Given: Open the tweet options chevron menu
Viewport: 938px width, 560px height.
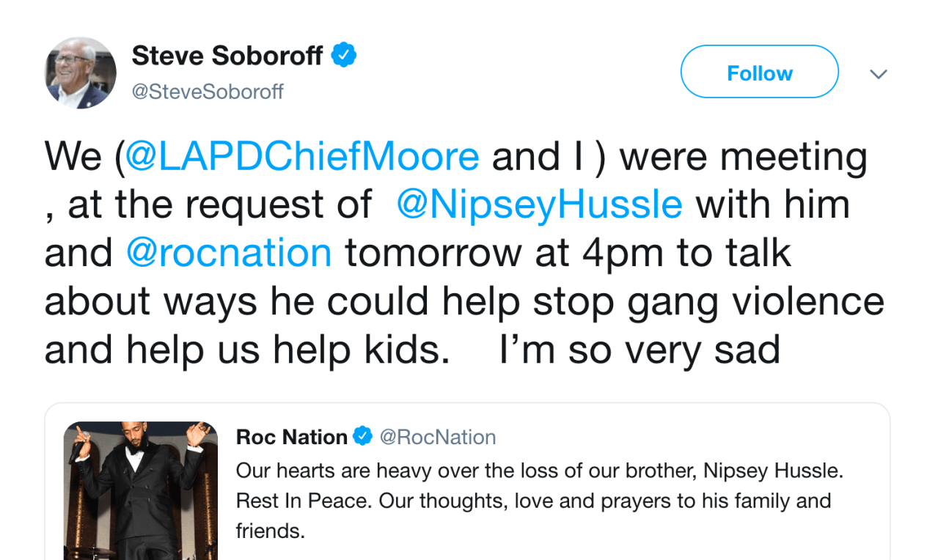Looking at the screenshot, I should point(878,74).
